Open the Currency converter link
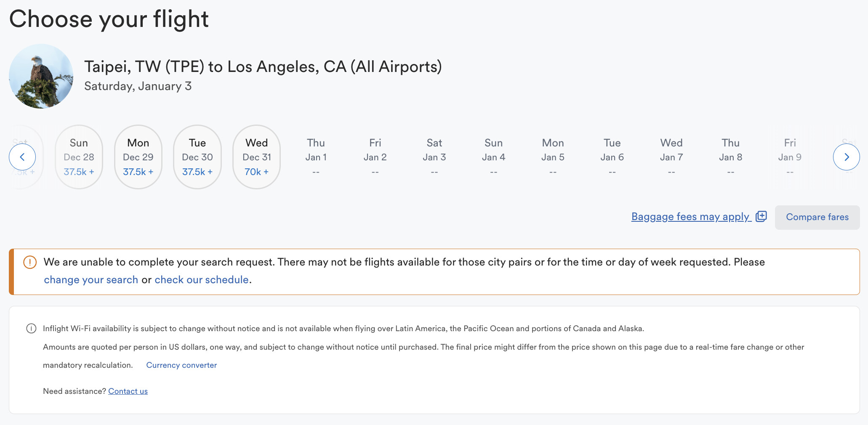The image size is (868, 425). [x=181, y=365]
